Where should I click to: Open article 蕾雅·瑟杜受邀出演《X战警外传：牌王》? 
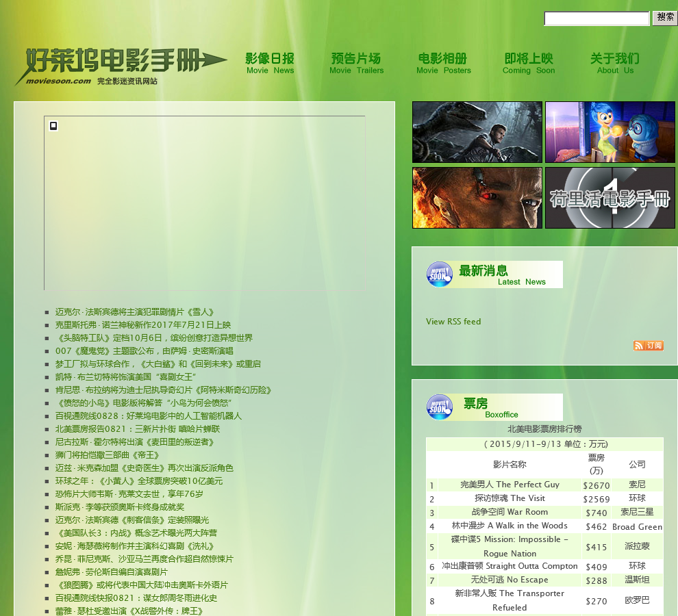(x=129, y=611)
